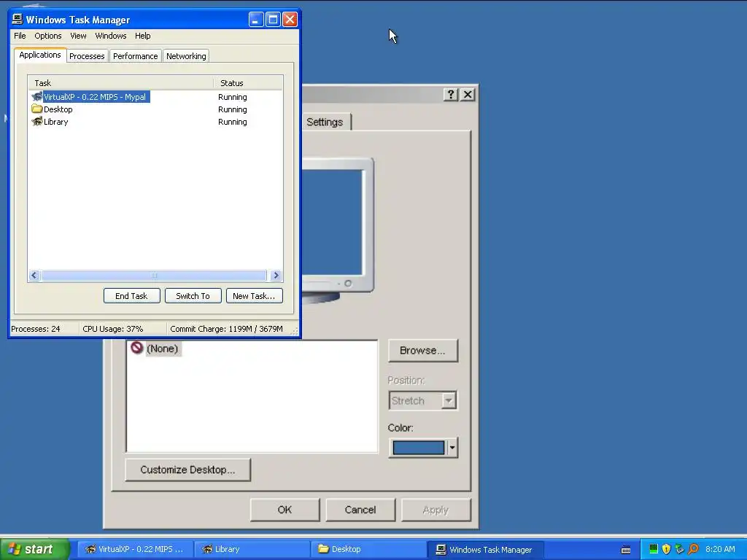The width and height of the screenshot is (747, 560).
Task: Close the Windows Task Manager window
Action: coord(290,20)
